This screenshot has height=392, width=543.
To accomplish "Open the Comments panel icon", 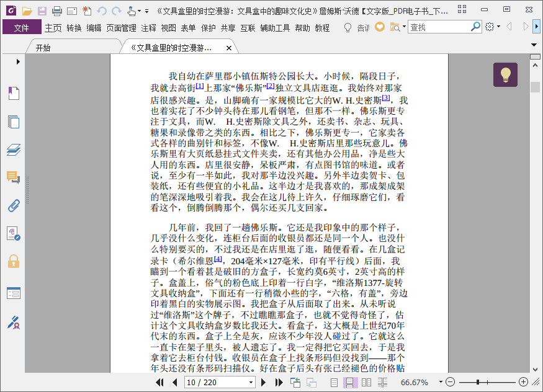I will click(14, 177).
